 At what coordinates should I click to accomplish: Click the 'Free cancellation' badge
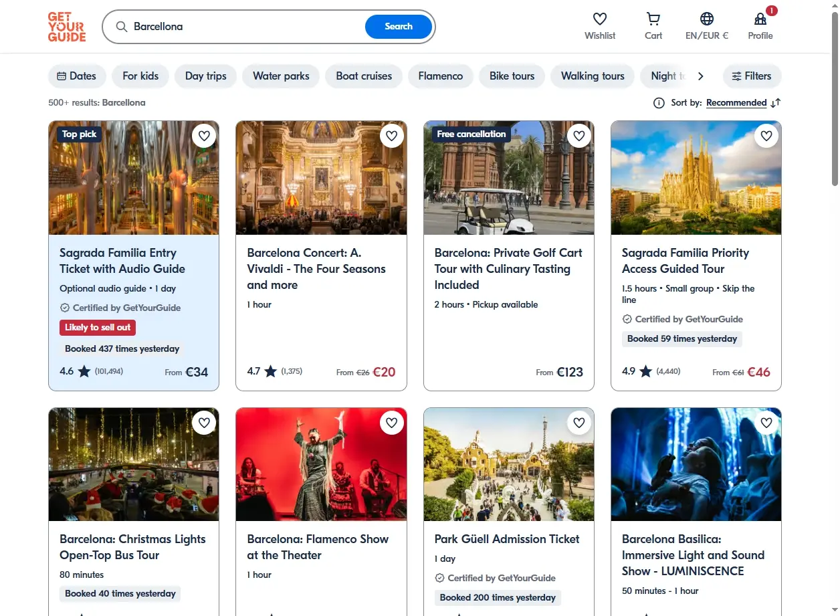coord(471,134)
